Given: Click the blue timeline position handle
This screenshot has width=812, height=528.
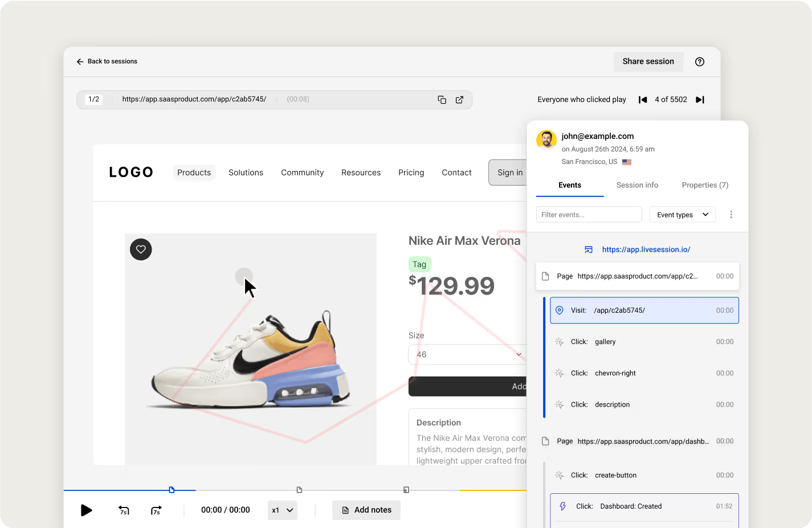Looking at the screenshot, I should (172, 490).
